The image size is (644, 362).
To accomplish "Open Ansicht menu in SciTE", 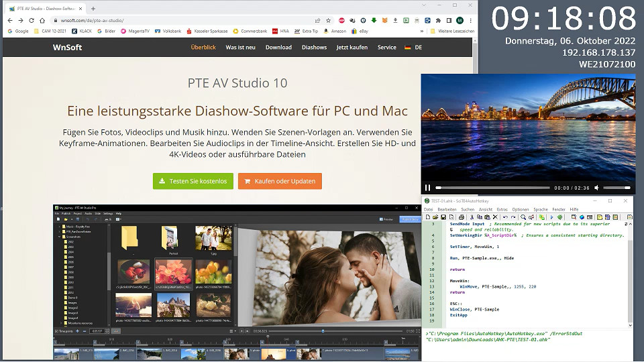I will [x=486, y=209].
